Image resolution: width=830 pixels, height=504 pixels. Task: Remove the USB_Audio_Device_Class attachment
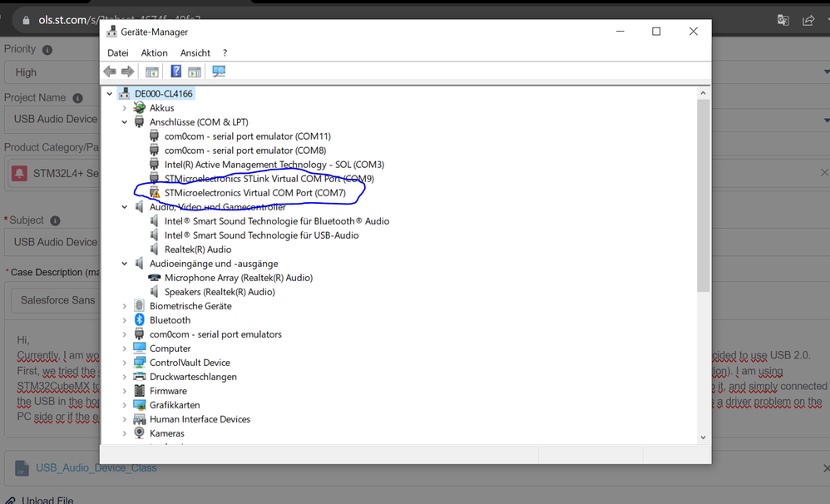click(826, 468)
